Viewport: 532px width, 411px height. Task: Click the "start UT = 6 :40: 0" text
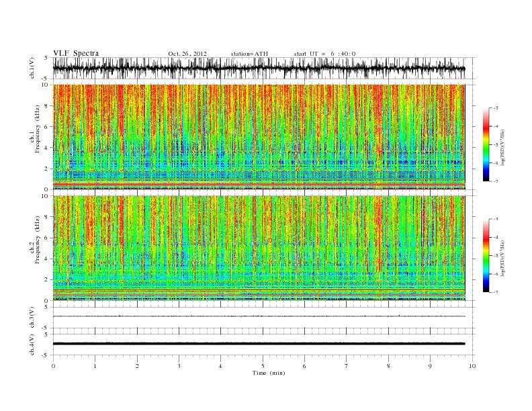click(x=324, y=54)
